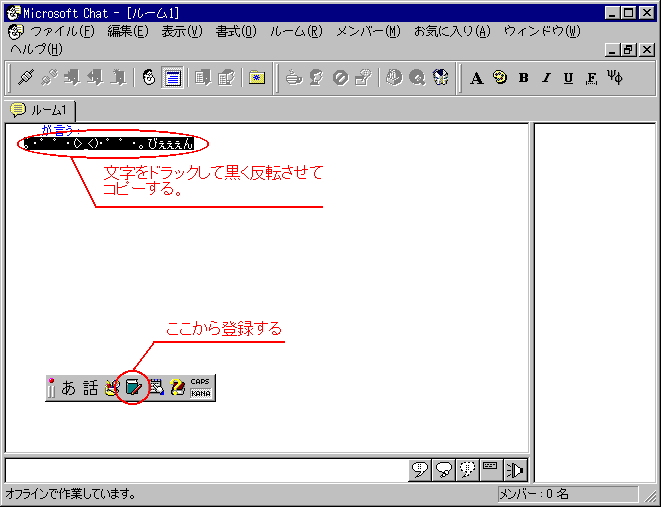
Task: Open the ウィンドウ(W) menu
Action: (542, 32)
